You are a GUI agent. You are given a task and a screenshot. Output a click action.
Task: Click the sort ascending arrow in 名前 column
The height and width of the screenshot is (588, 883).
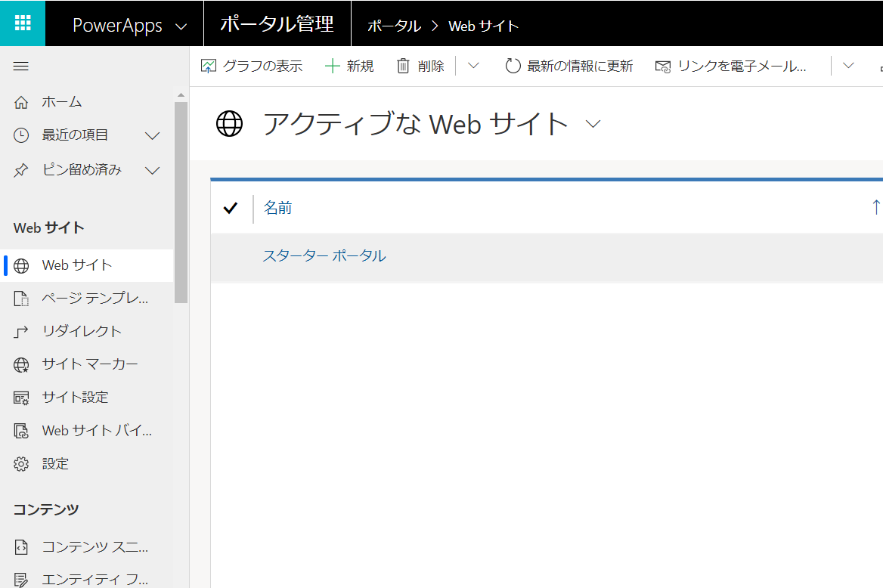click(x=875, y=207)
